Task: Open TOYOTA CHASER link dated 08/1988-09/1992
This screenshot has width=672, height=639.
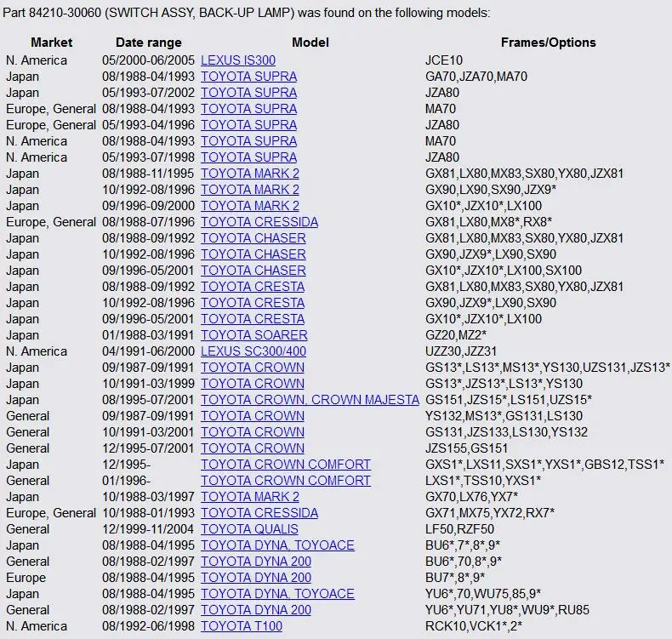Action: 253,238
